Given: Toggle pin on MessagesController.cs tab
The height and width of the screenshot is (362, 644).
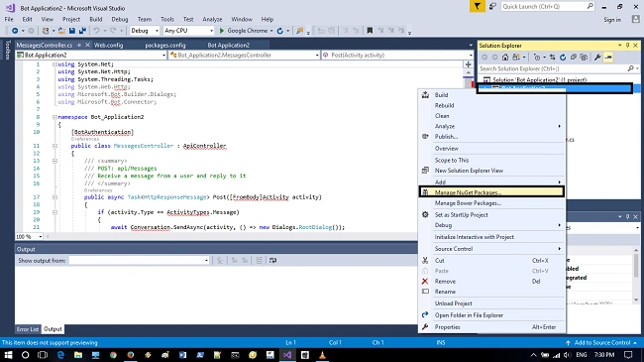Looking at the screenshot, I should (x=79, y=45).
